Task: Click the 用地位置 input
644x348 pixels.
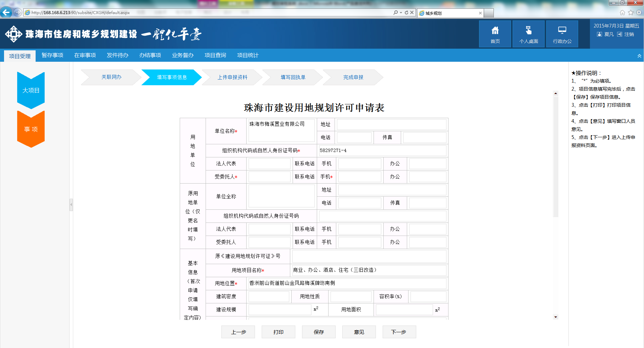Action: coord(347,283)
